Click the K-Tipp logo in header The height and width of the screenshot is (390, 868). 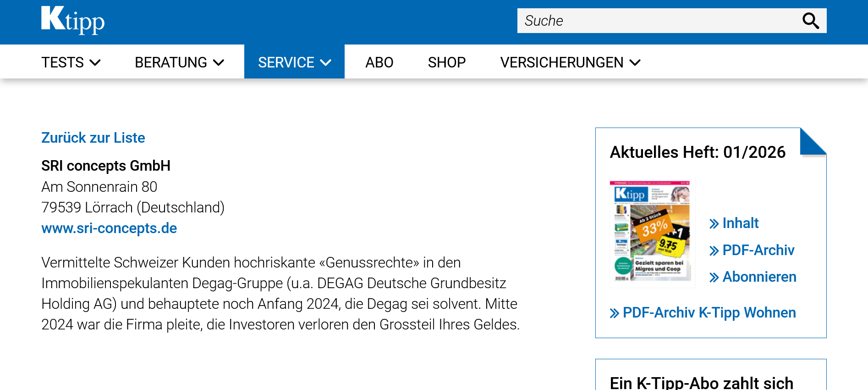pyautogui.click(x=73, y=20)
